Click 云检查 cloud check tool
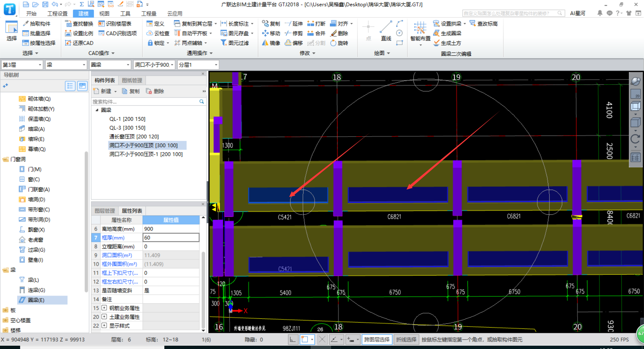The height and width of the screenshot is (349, 644). (x=158, y=33)
